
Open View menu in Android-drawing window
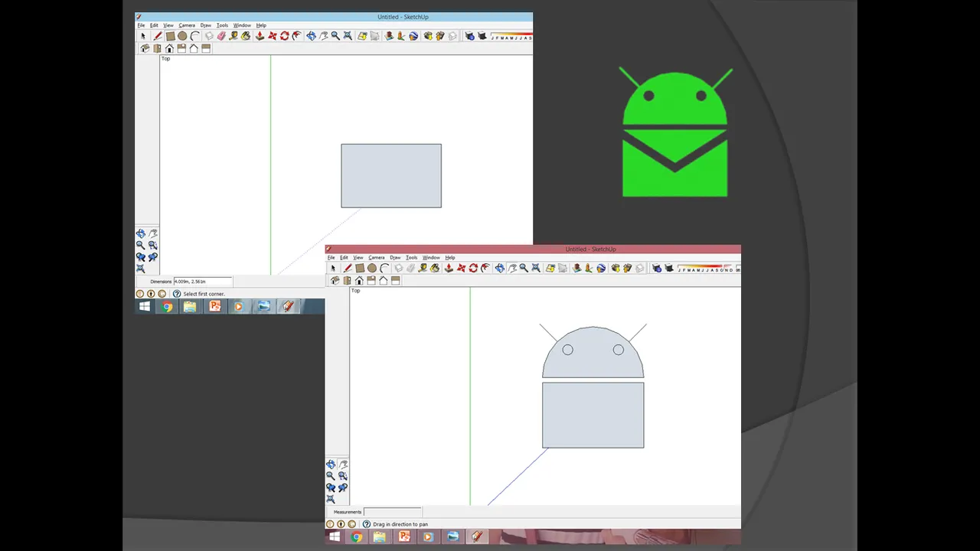tap(358, 258)
